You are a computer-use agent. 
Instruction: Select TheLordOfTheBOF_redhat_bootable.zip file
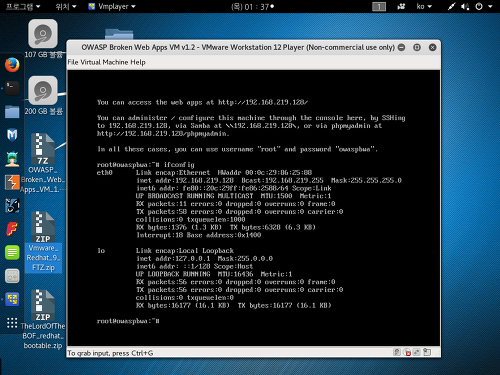[43, 320]
